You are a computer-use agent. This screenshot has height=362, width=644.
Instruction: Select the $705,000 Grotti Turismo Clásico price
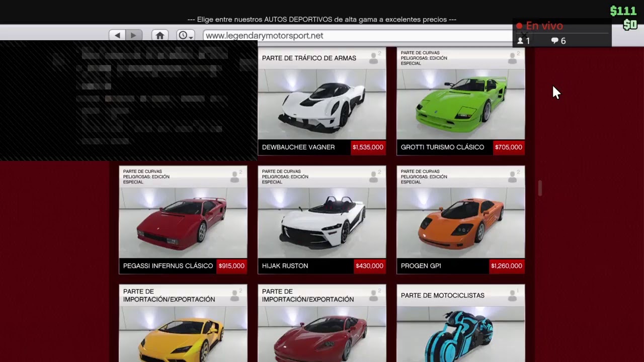point(508,147)
